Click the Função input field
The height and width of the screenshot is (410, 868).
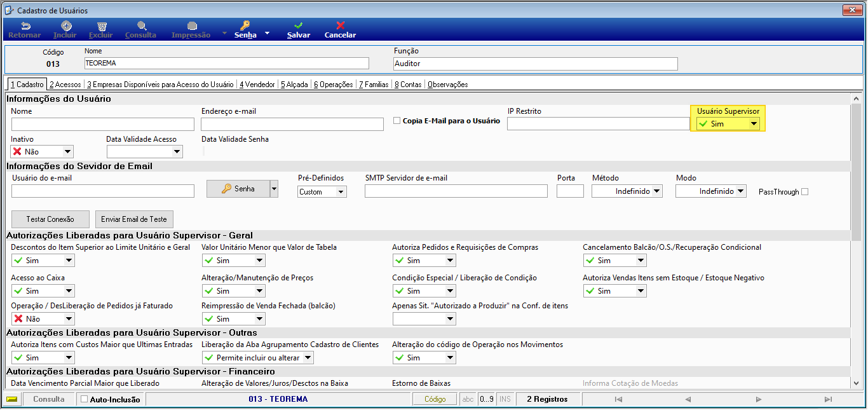click(536, 64)
